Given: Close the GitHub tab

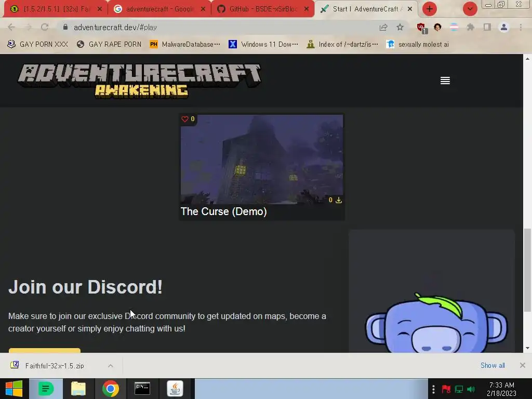Looking at the screenshot, I should pyautogui.click(x=307, y=9).
